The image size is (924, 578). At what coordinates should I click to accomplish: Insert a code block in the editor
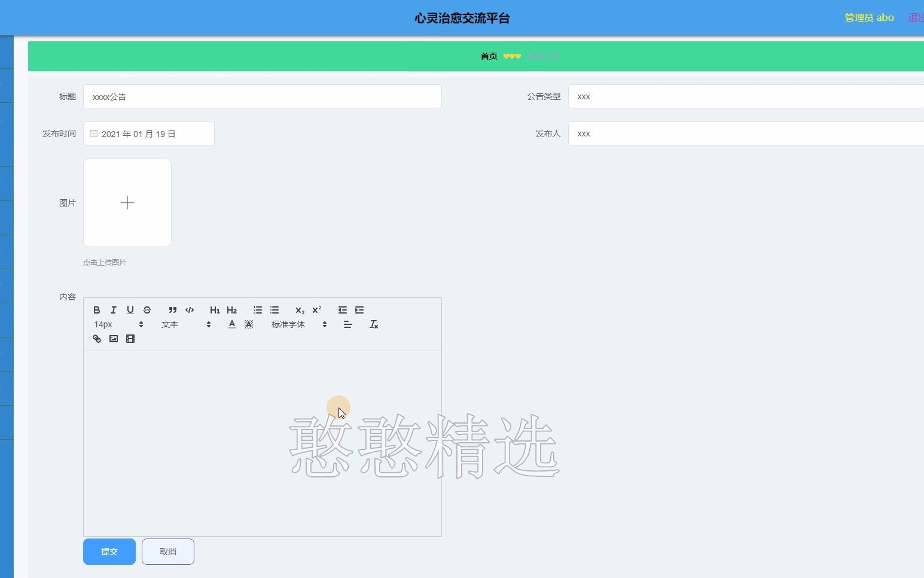(190, 310)
